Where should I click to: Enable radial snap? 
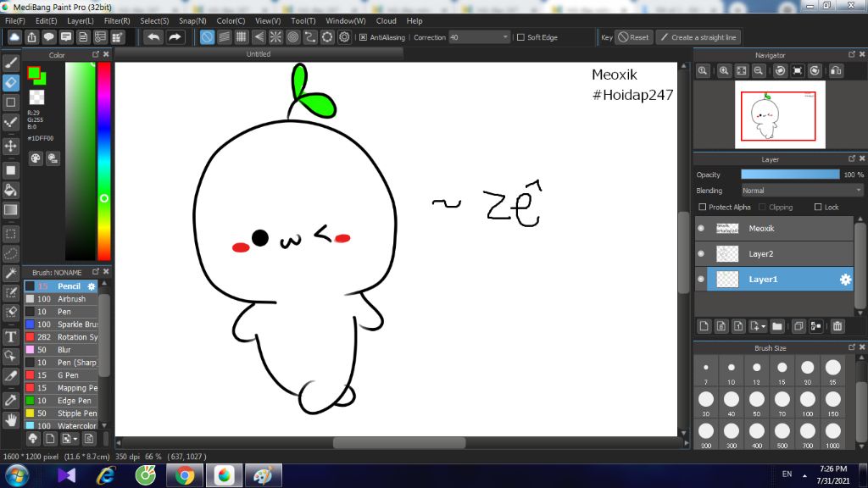click(x=275, y=37)
